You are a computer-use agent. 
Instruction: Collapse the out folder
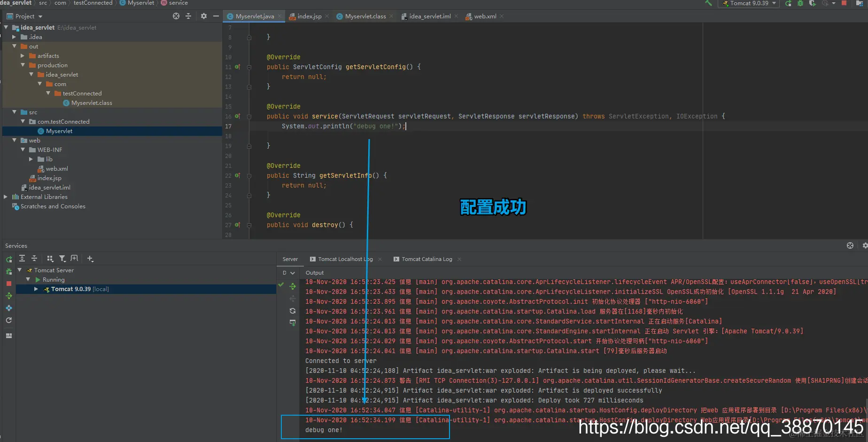pyautogui.click(x=14, y=46)
